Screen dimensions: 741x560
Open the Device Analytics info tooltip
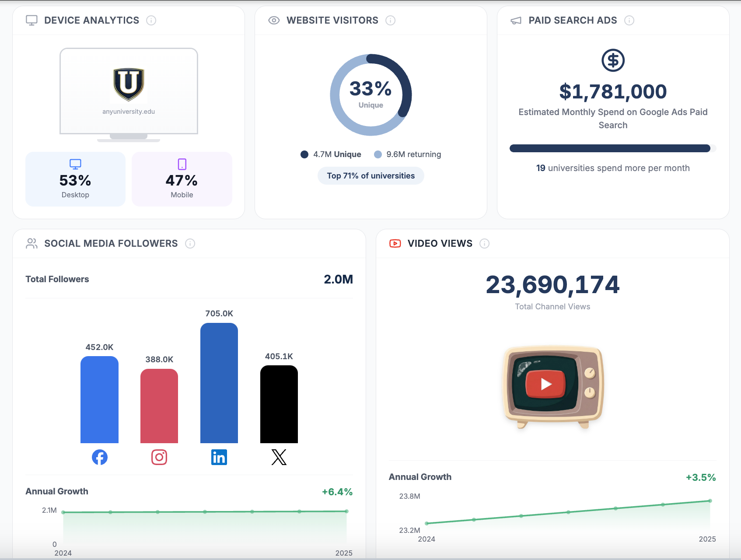[151, 20]
